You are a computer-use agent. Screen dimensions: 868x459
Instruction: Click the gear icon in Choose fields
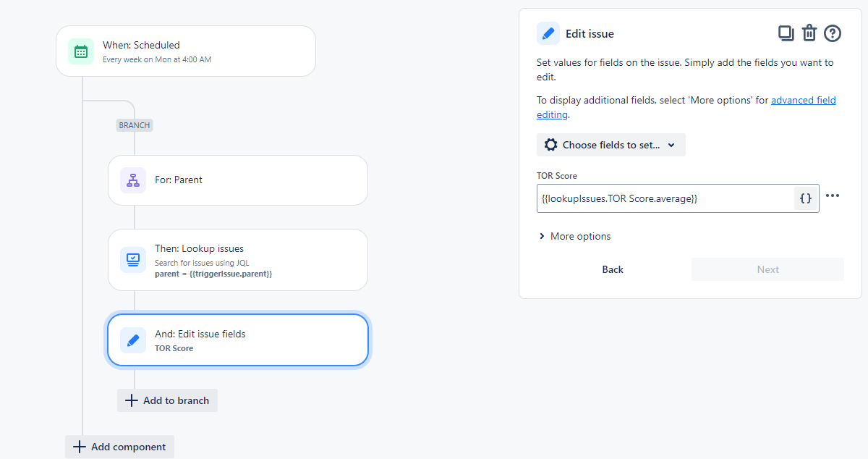click(550, 145)
